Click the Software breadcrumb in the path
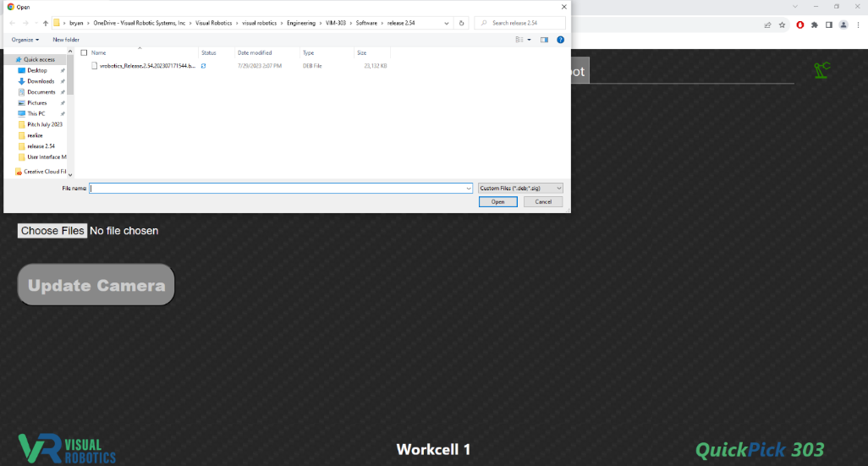 click(x=366, y=23)
